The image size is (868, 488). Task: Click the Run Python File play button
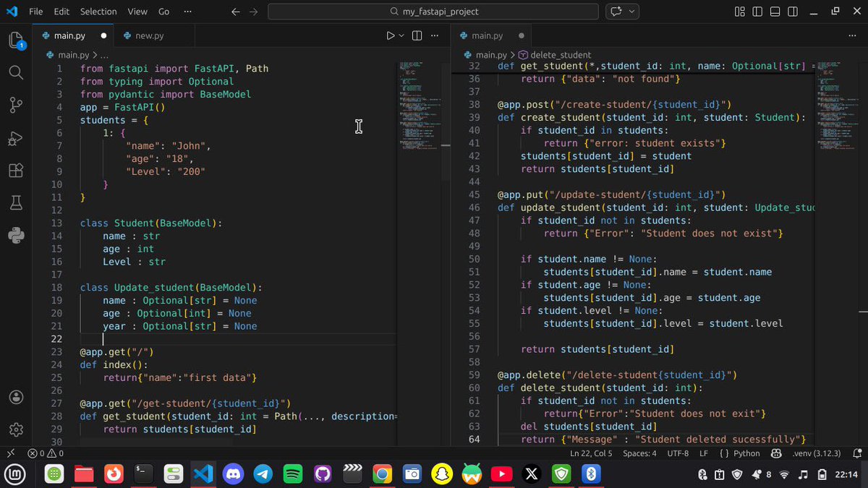[391, 35]
